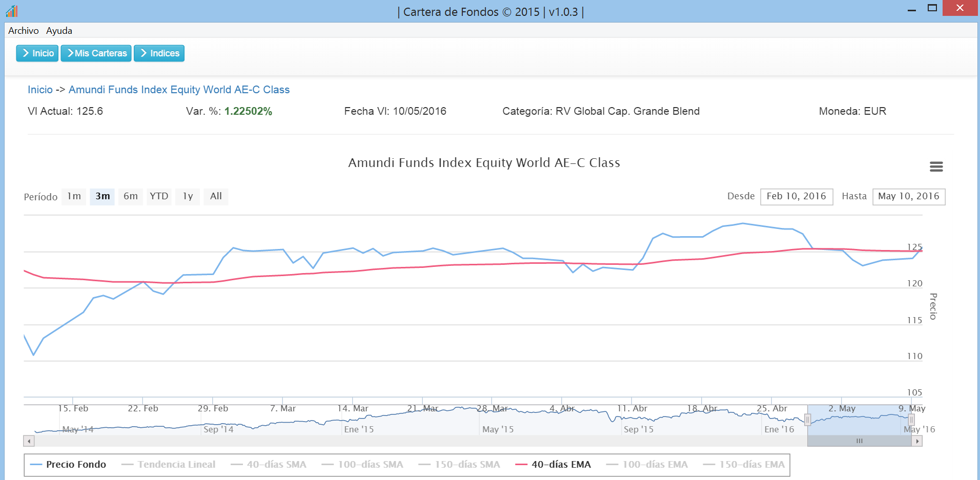This screenshot has height=480, width=980.
Task: Maximize the Cartera de Fondos window
Action: click(x=932, y=9)
